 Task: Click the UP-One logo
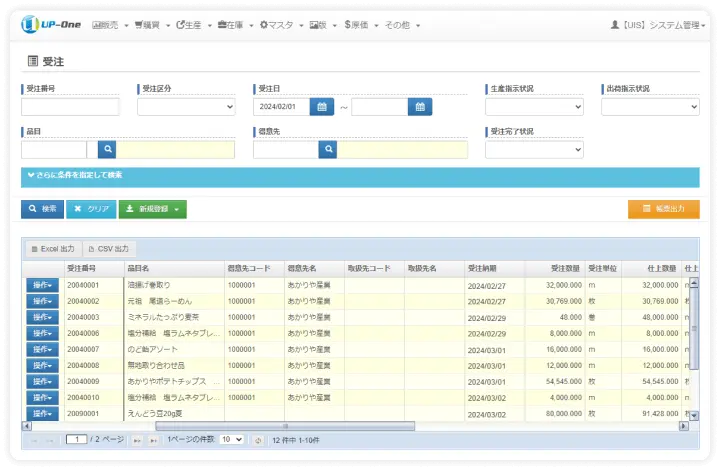click(x=52, y=24)
